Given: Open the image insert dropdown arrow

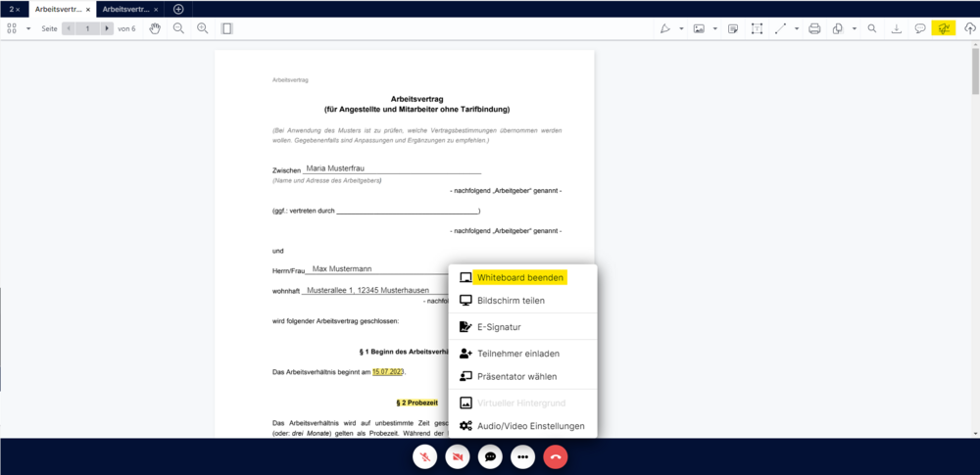Looking at the screenshot, I should (x=715, y=28).
